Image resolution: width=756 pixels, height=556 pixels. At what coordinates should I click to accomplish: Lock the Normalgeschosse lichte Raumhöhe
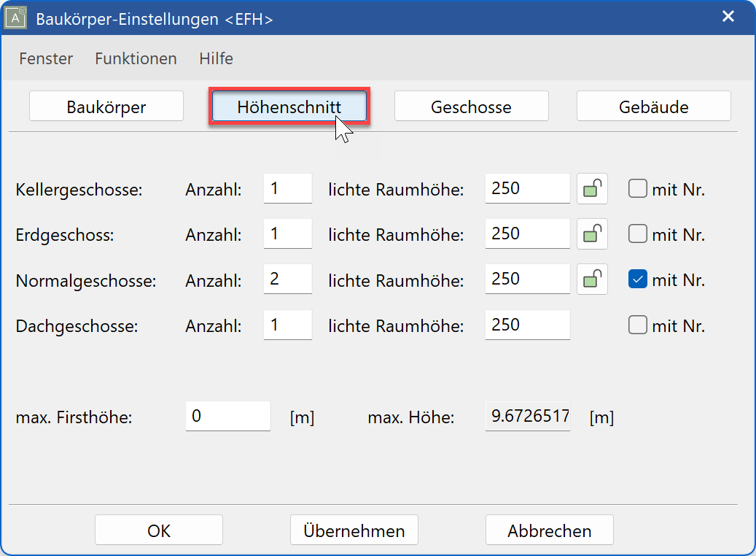click(591, 279)
